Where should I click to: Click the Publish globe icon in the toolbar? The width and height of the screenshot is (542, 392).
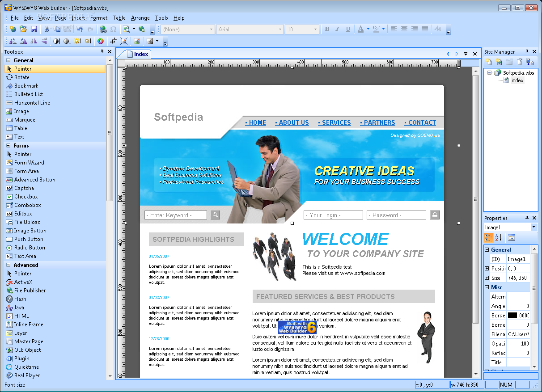(142, 29)
